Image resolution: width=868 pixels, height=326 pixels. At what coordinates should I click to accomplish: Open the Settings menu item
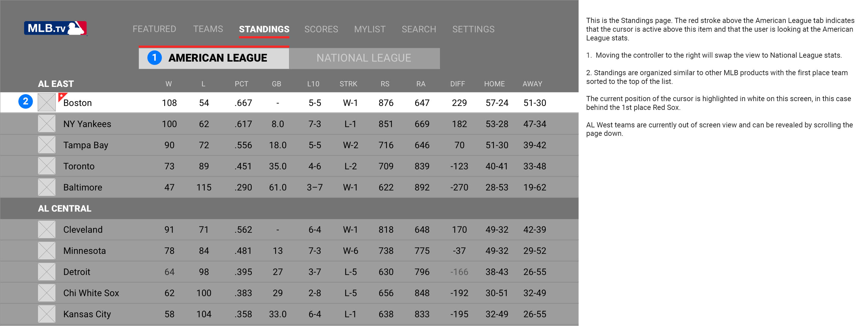473,29
